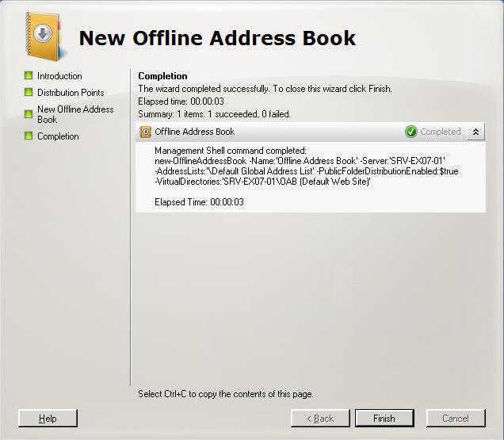This screenshot has width=504, height=440.
Task: Click the green square beside New Offline Address Book
Action: click(29, 114)
